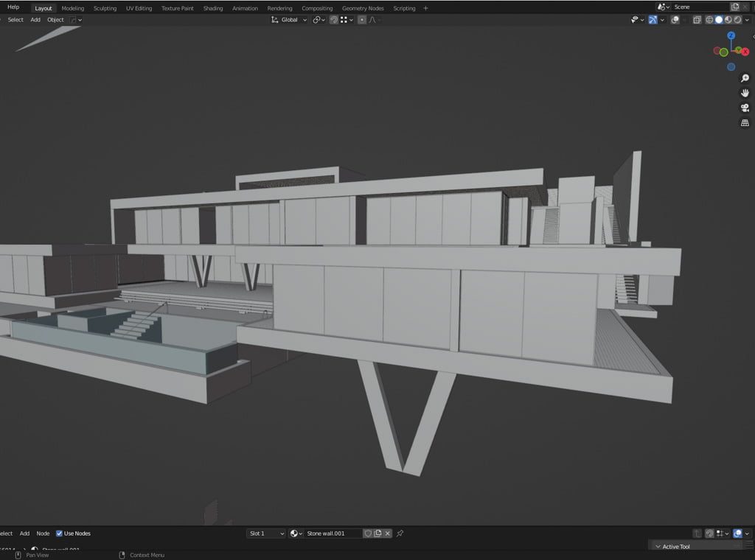Open the Global transform orientation dropdown
755x560 pixels.
pos(288,20)
